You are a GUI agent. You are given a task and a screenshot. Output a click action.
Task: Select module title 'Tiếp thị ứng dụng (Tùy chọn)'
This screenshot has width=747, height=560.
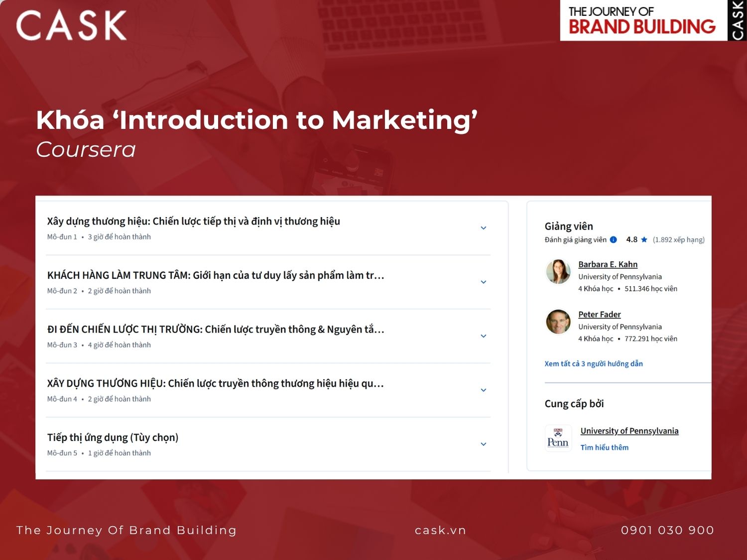tap(113, 438)
